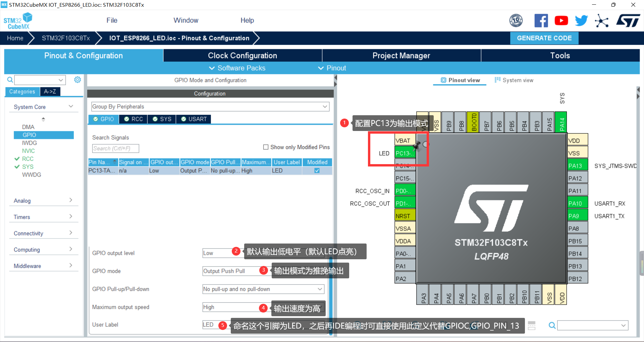Select the PB12 pin on the chip
The width and height of the screenshot is (644, 342).
tap(578, 279)
